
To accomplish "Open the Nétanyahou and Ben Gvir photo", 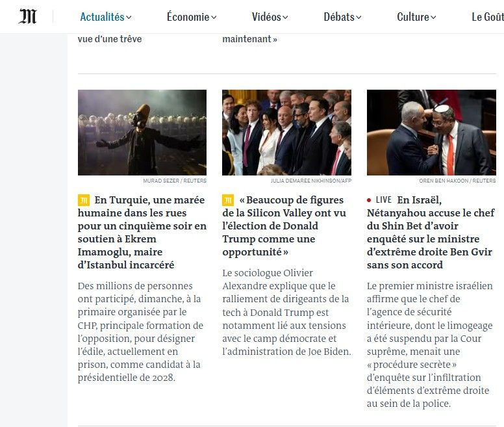I will [x=431, y=133].
